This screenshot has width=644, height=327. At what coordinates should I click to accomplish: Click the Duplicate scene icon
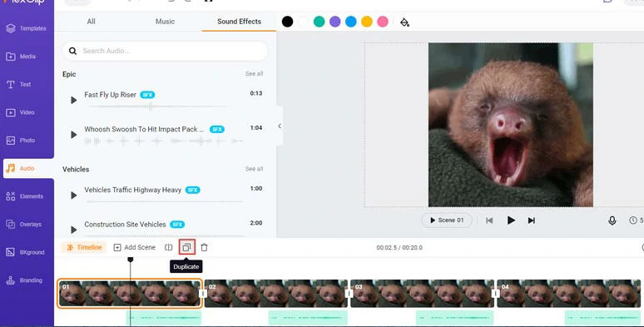click(x=187, y=247)
